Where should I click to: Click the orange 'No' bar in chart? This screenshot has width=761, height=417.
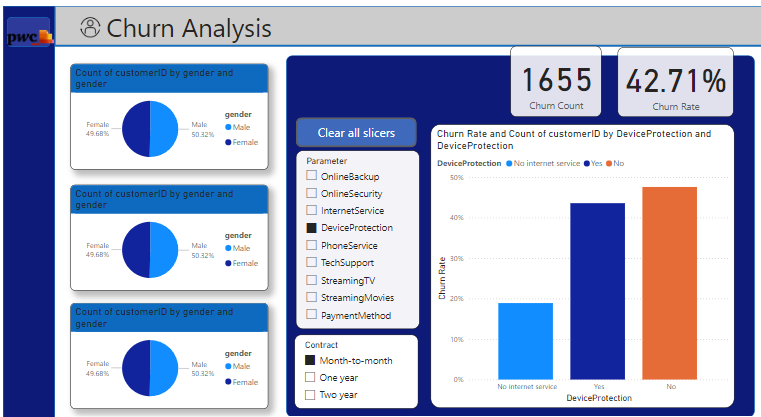tap(669, 283)
